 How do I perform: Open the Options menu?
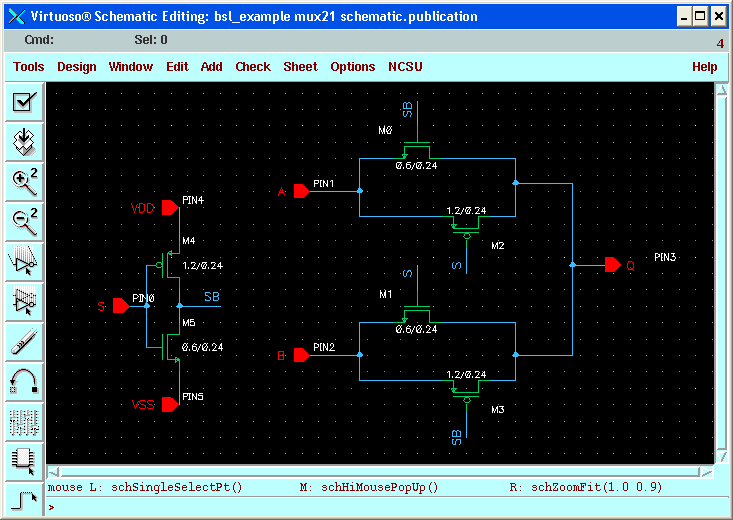352,67
